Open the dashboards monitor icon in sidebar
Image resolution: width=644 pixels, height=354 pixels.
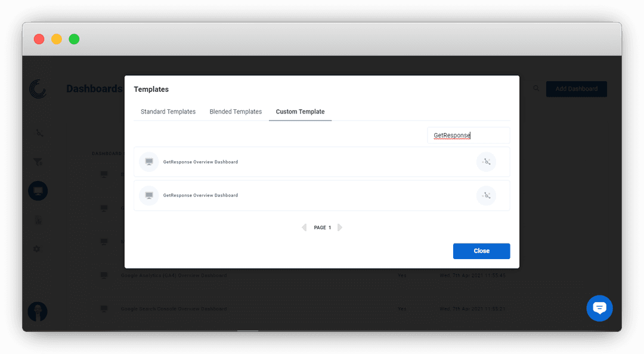38,191
